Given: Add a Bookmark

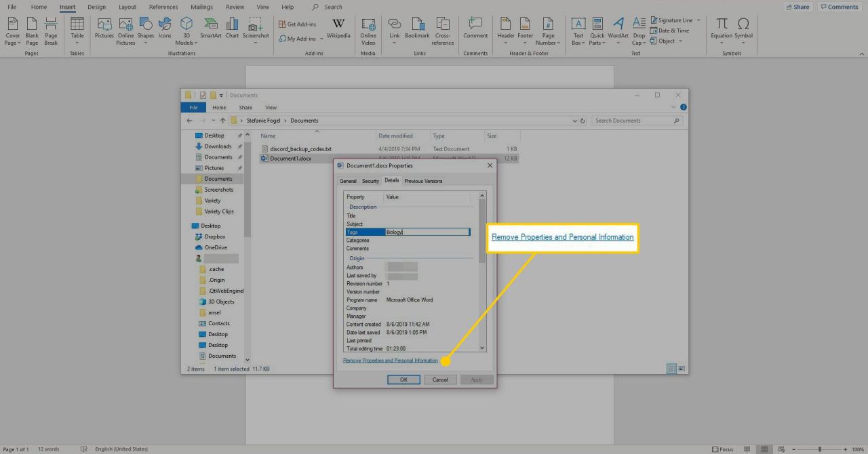Looking at the screenshot, I should 417,28.
